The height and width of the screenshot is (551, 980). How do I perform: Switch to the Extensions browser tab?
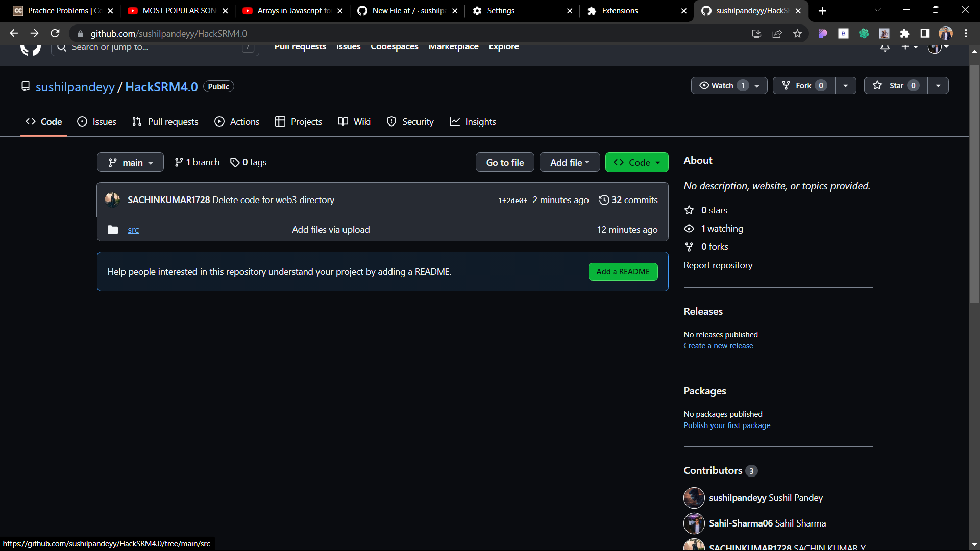tap(620, 10)
